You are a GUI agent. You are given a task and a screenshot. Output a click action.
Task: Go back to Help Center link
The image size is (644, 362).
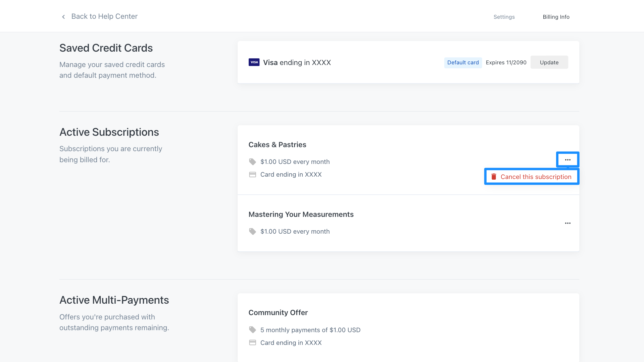[104, 16]
